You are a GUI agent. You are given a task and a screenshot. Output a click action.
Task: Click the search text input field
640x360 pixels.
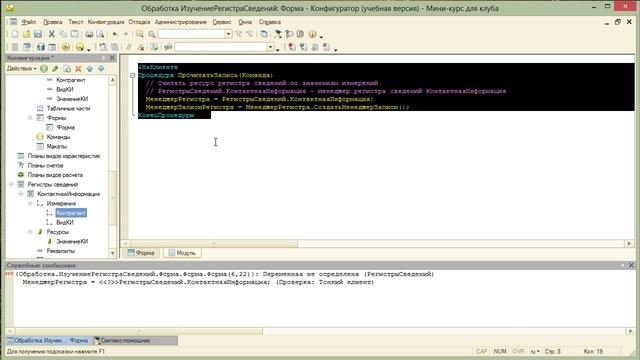point(191,34)
